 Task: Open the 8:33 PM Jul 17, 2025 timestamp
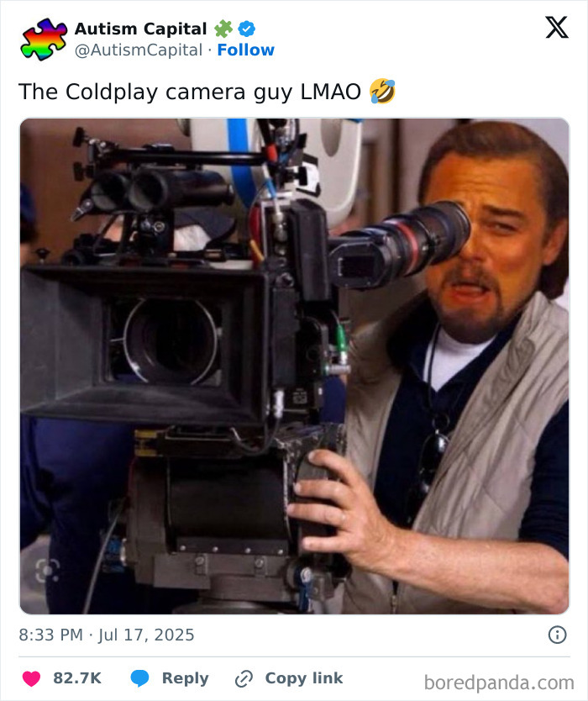[x=107, y=635]
